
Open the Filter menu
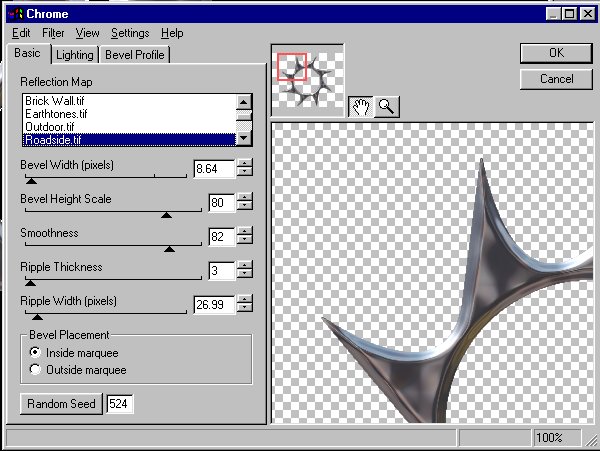pos(53,33)
